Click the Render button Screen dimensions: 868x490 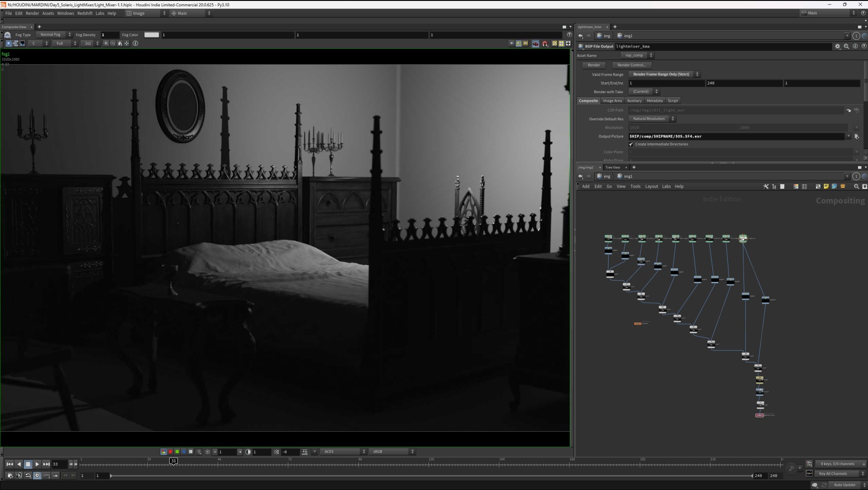[593, 65]
